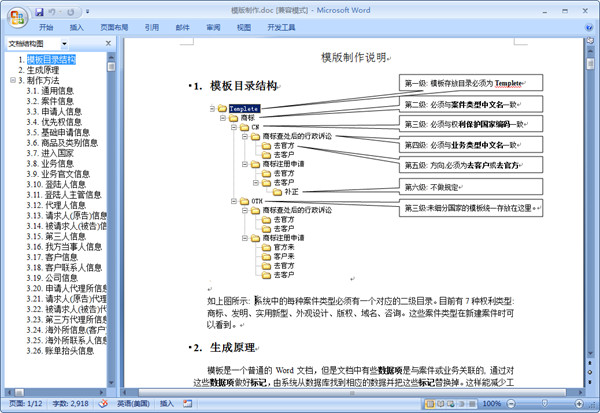This screenshot has width=600, height=413.
Task: Click the proofing errors icon in status bar
Action: [103, 403]
